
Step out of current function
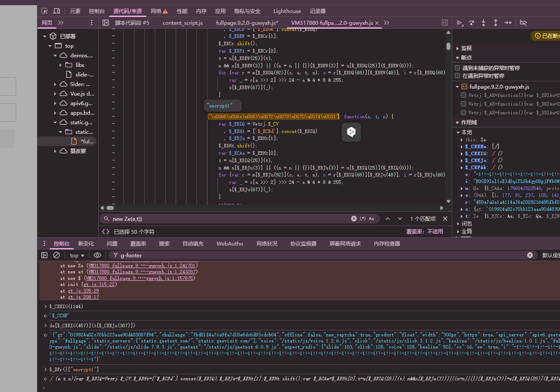click(x=495, y=23)
